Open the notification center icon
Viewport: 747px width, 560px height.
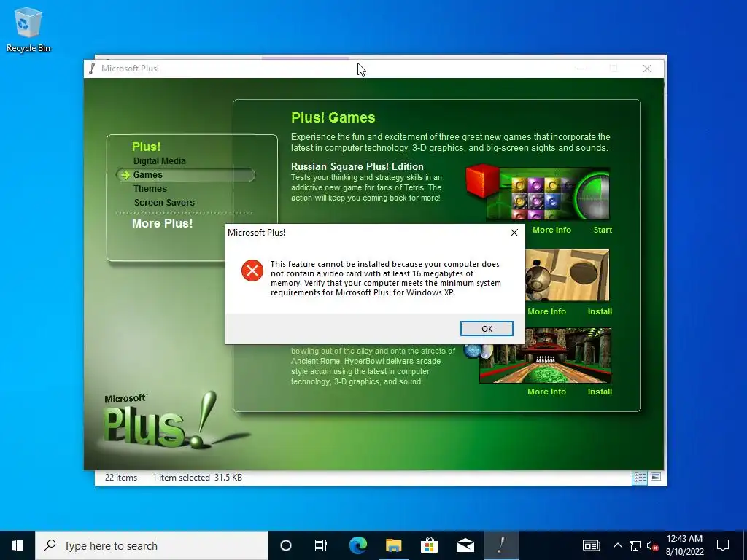(x=723, y=545)
